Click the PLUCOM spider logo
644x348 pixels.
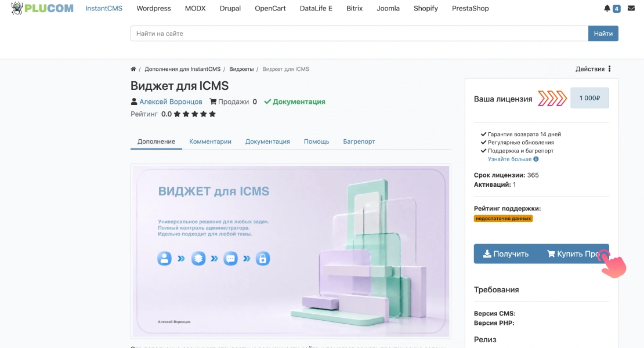[17, 8]
